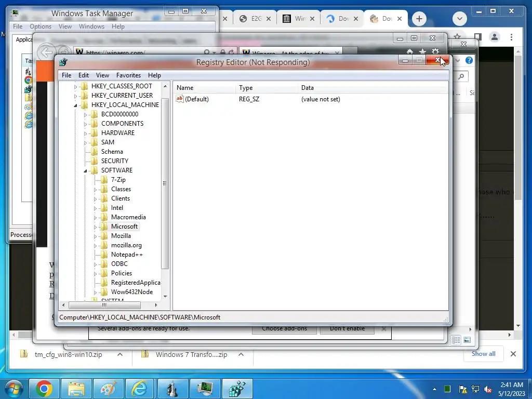Click Choose add-ons in Internet Explorer
This screenshot has height=399, width=532.
click(x=284, y=328)
